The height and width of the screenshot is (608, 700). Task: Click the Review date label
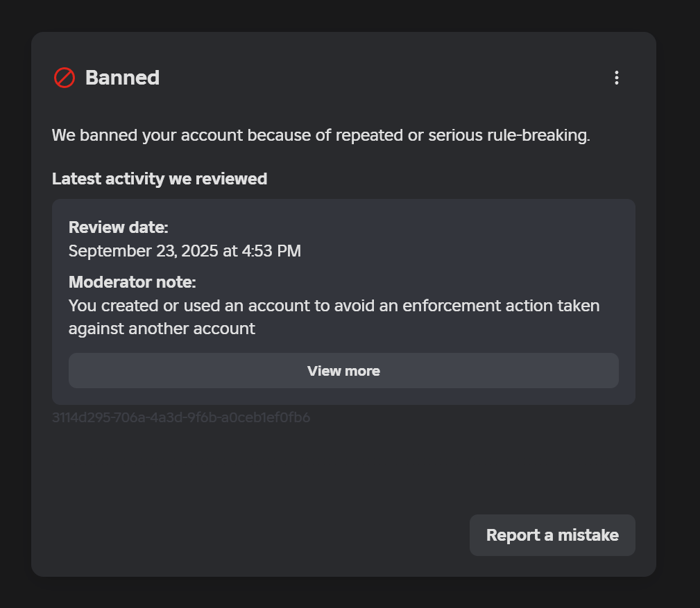click(119, 227)
